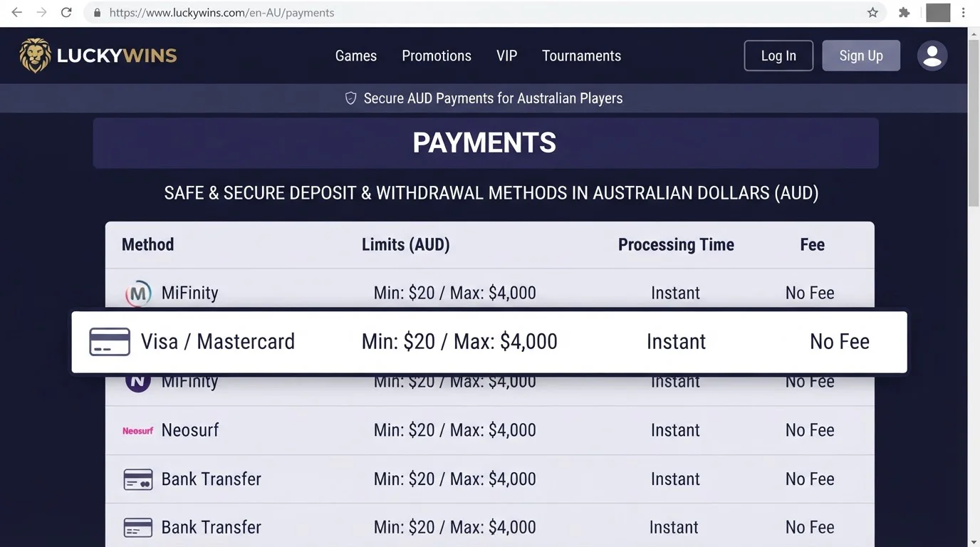Click the MiFinity M logo icon
Image resolution: width=980 pixels, height=547 pixels.
(x=138, y=293)
